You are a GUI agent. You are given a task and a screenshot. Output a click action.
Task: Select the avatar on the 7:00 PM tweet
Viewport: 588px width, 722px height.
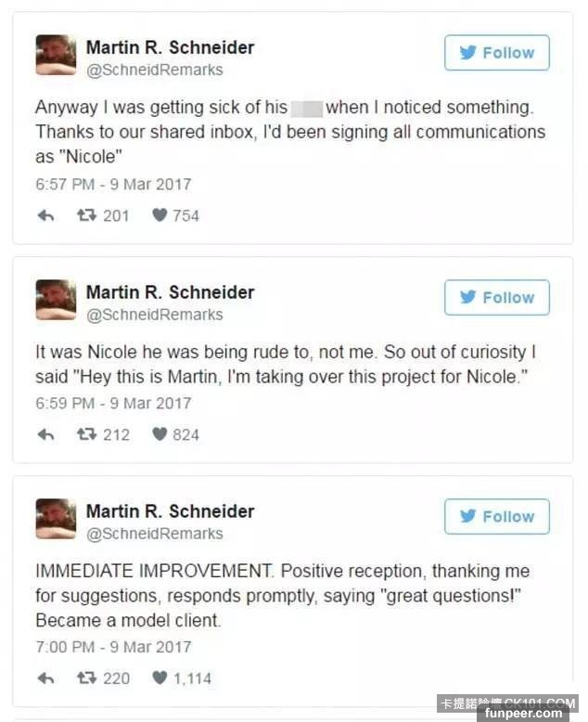pos(56,519)
